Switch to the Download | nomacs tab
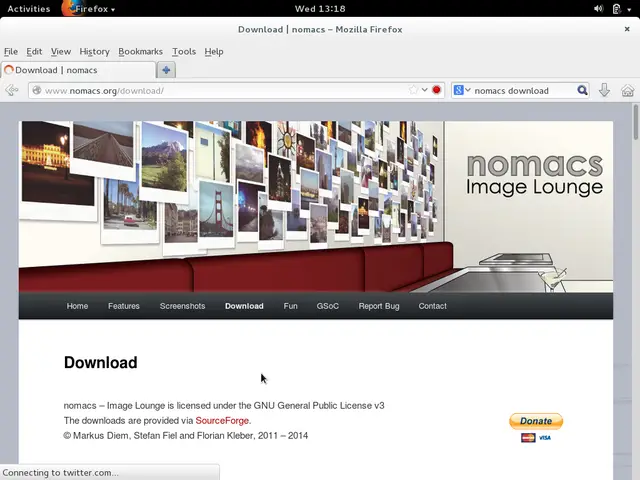This screenshot has height=480, width=640. click(x=78, y=70)
